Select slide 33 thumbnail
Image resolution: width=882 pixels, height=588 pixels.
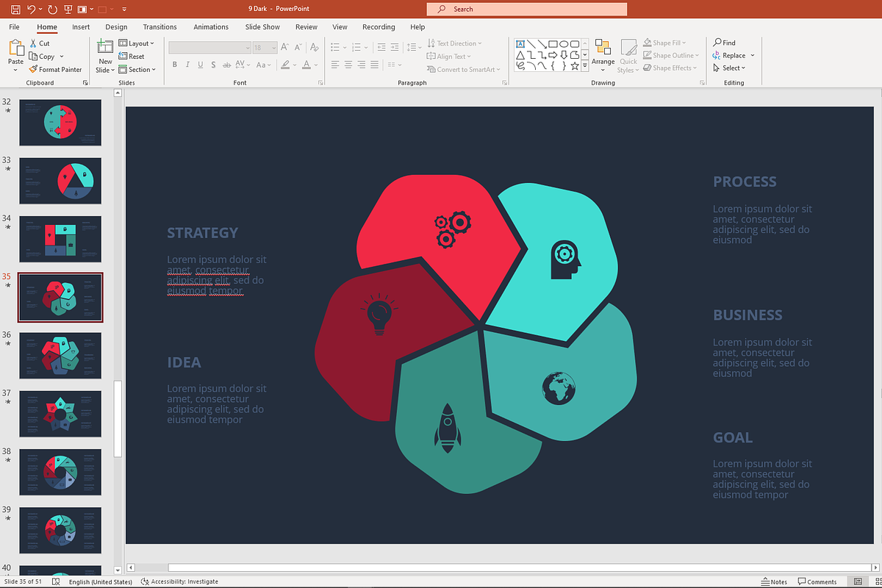point(60,181)
